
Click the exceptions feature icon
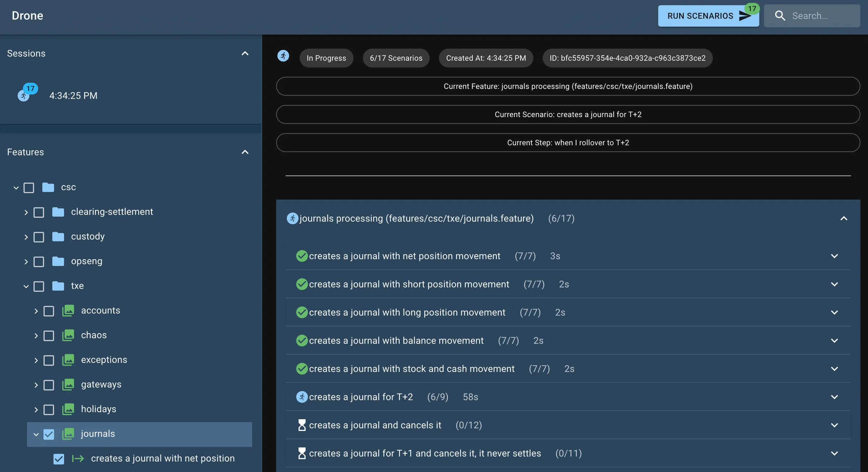(68, 360)
